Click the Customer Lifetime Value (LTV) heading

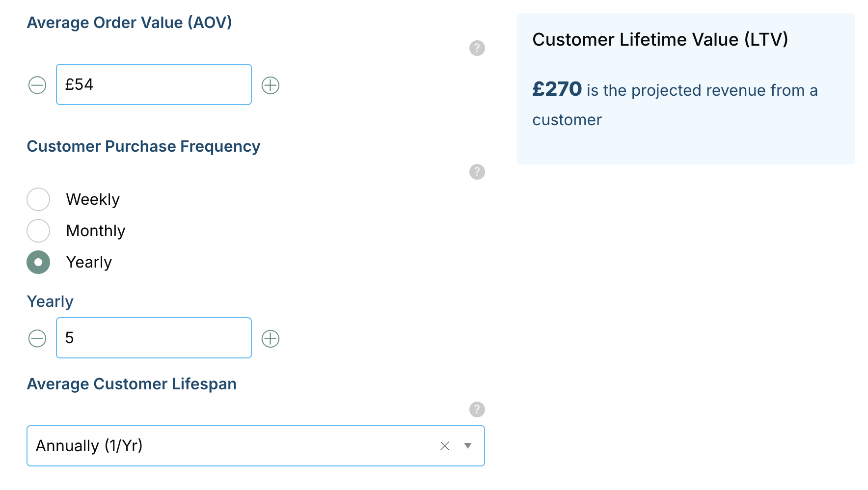[x=660, y=39]
